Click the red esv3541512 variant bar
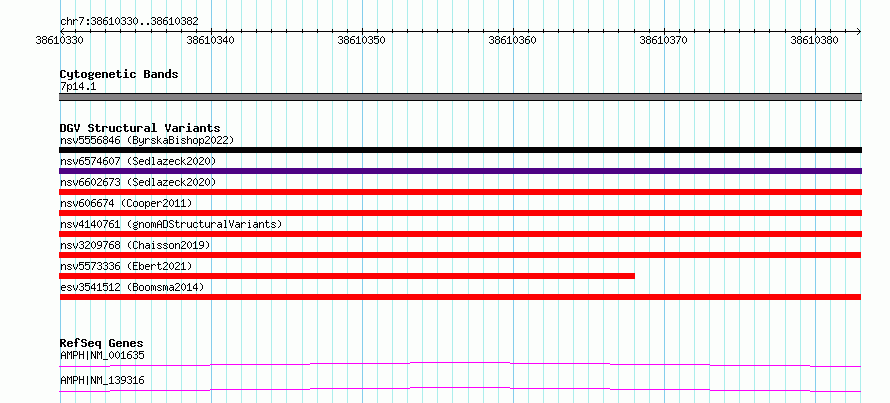 460,297
